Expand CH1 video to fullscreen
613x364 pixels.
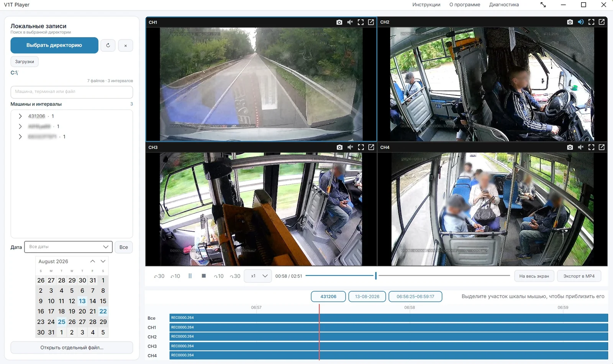point(361,22)
